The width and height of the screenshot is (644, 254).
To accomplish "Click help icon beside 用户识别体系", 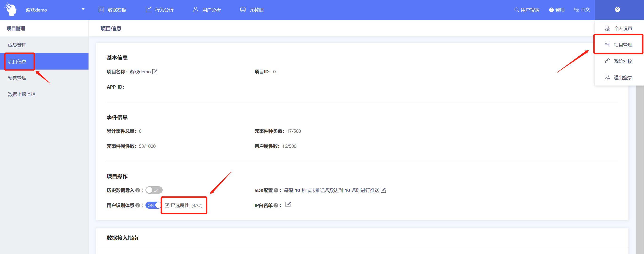I will point(137,205).
